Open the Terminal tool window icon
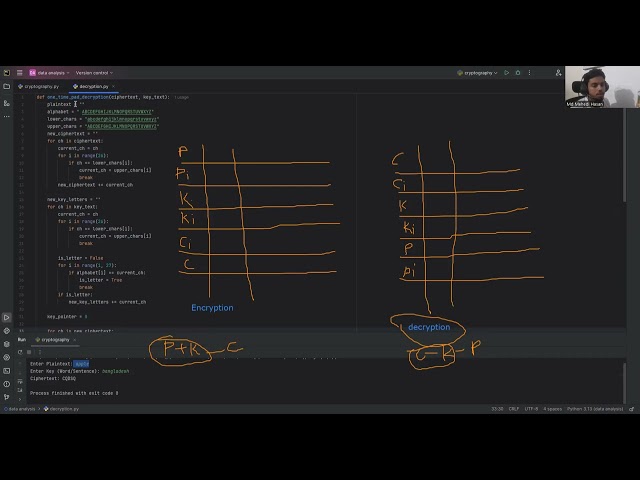The width and height of the screenshot is (640, 480). pos(7,371)
